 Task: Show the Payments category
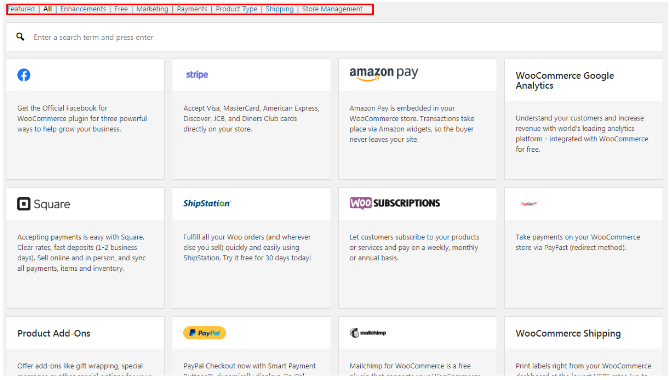pos(192,9)
